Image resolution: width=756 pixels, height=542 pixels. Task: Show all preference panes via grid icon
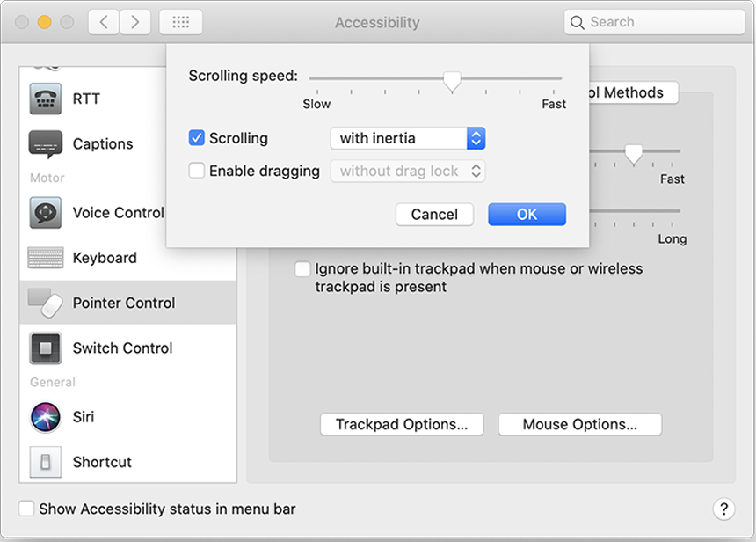[x=180, y=21]
